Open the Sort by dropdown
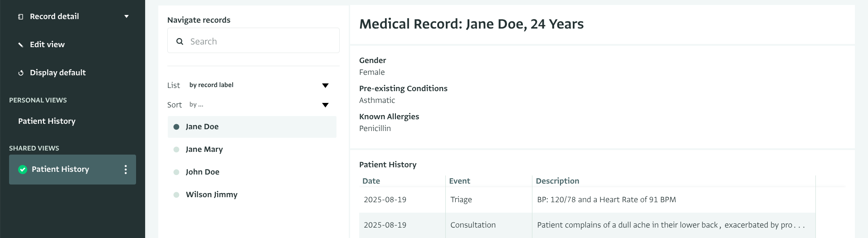Screen dimensions: 868x238 pos(325,105)
